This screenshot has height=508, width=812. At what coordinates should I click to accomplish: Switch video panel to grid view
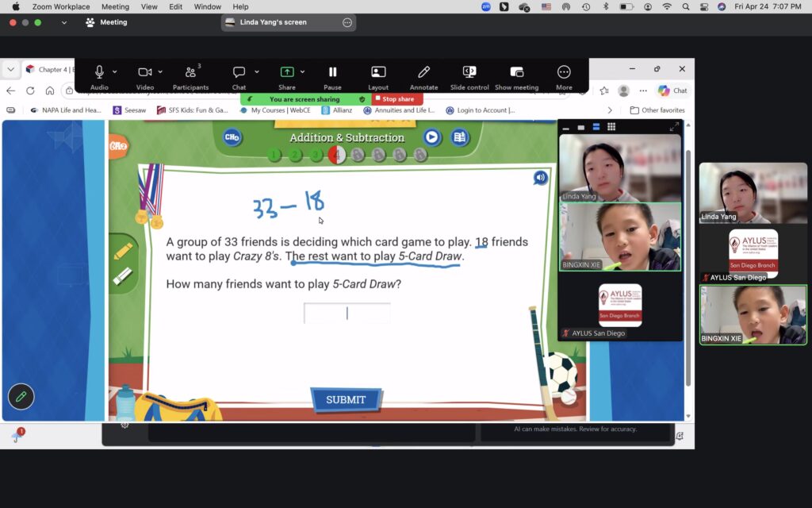(611, 127)
